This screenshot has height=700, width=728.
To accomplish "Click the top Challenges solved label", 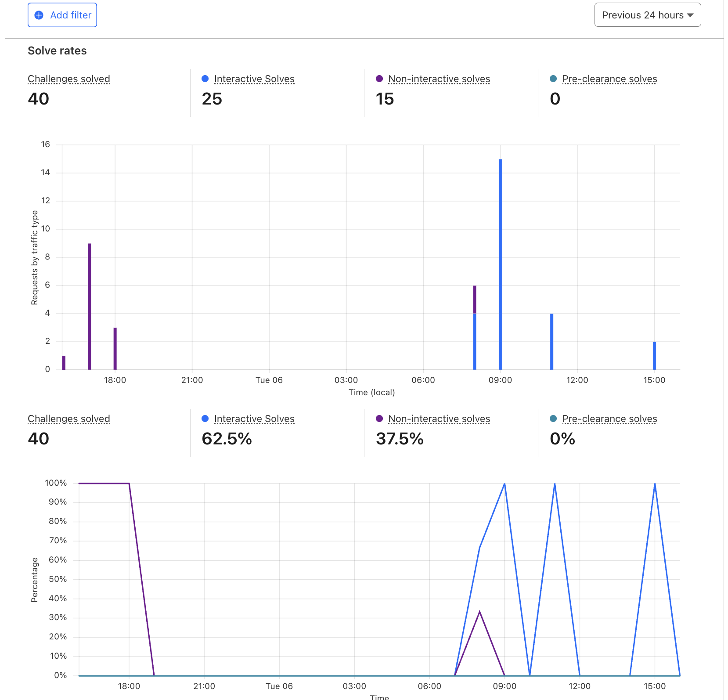I will pos(69,79).
